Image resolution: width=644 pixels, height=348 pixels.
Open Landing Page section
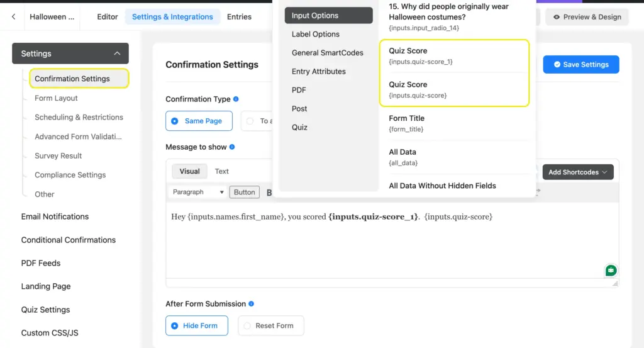tap(45, 286)
